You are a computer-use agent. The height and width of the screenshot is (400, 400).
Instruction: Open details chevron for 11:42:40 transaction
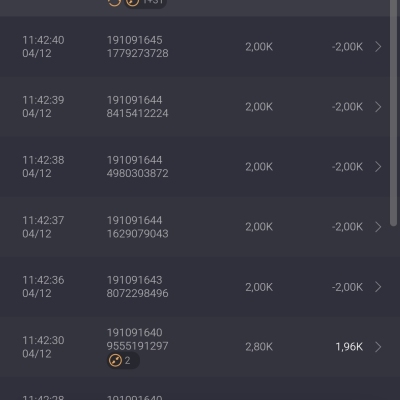[x=378, y=47]
